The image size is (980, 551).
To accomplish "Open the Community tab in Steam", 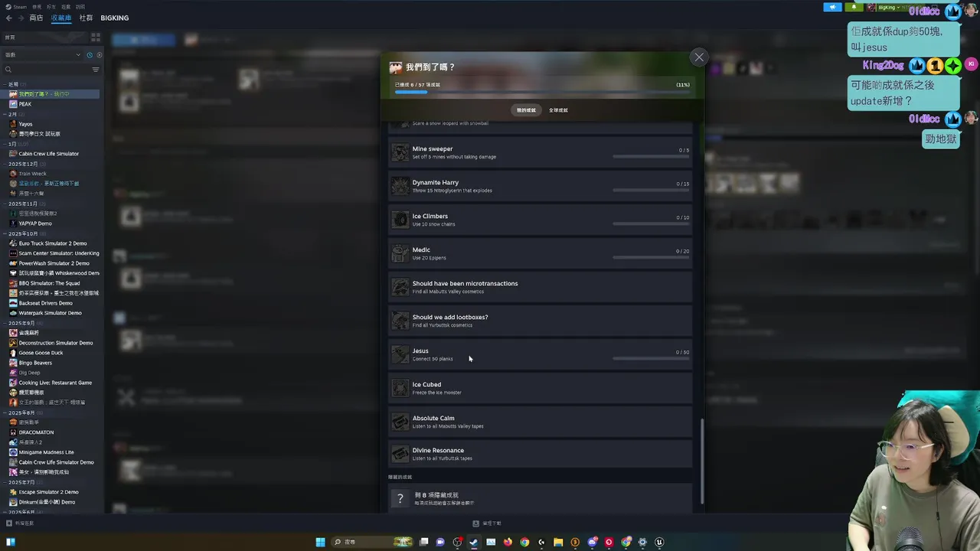I will click(86, 18).
